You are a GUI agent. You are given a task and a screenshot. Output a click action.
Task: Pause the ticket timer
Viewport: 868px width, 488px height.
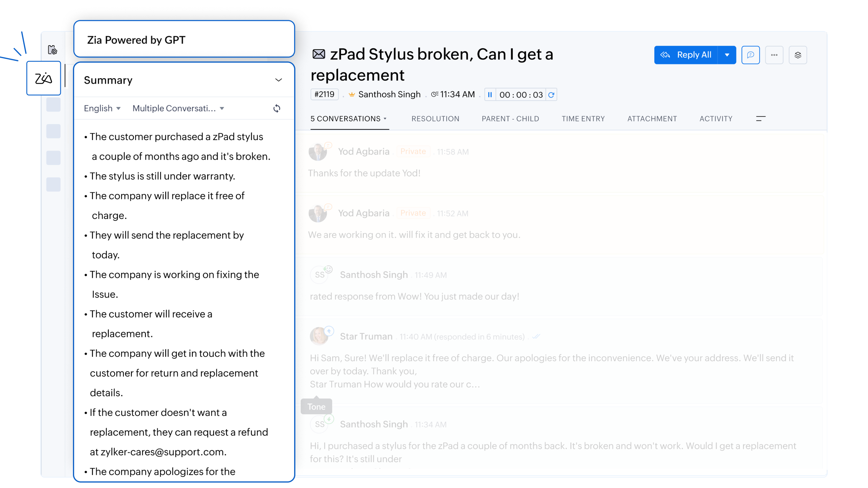(490, 95)
